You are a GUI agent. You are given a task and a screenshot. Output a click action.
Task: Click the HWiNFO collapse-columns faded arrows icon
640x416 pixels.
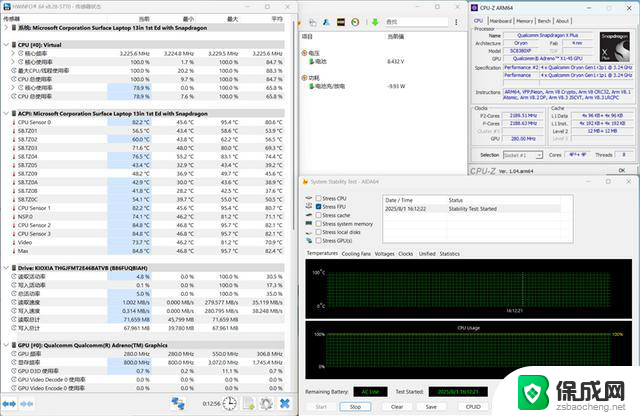[x=27, y=404]
